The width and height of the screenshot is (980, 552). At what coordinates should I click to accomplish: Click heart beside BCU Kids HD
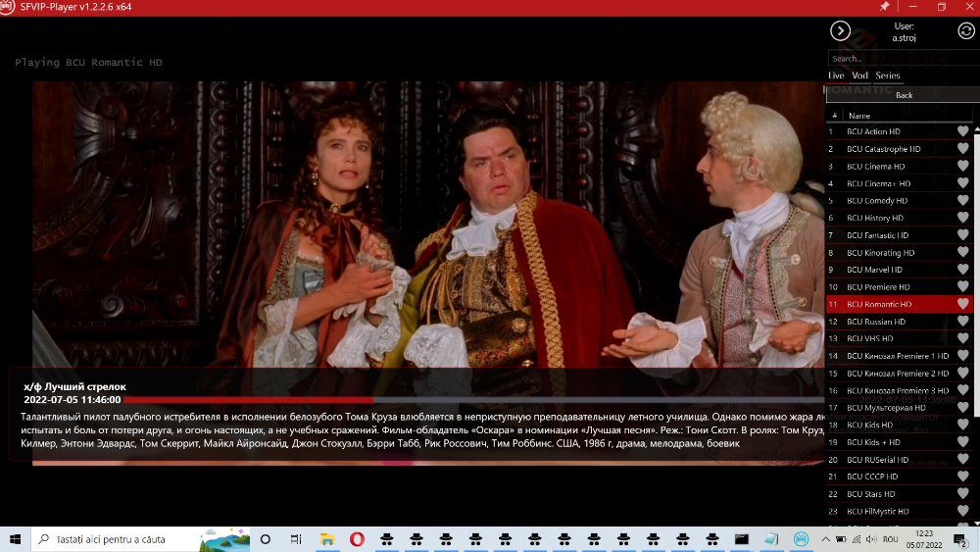tap(962, 425)
